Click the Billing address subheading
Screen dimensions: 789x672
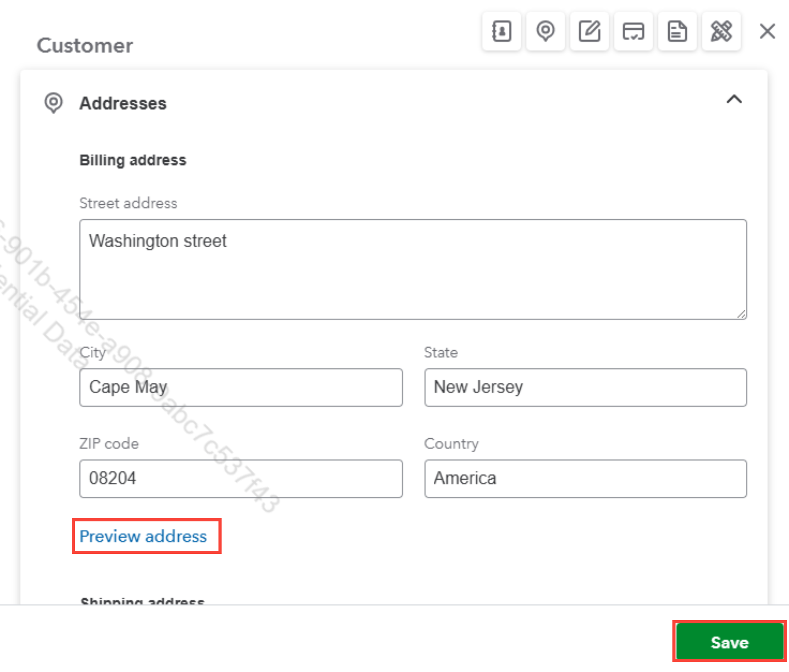[x=133, y=160]
